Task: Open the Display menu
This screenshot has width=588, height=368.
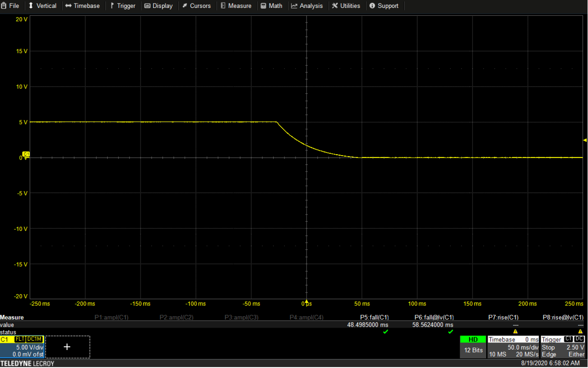Action: tap(159, 6)
